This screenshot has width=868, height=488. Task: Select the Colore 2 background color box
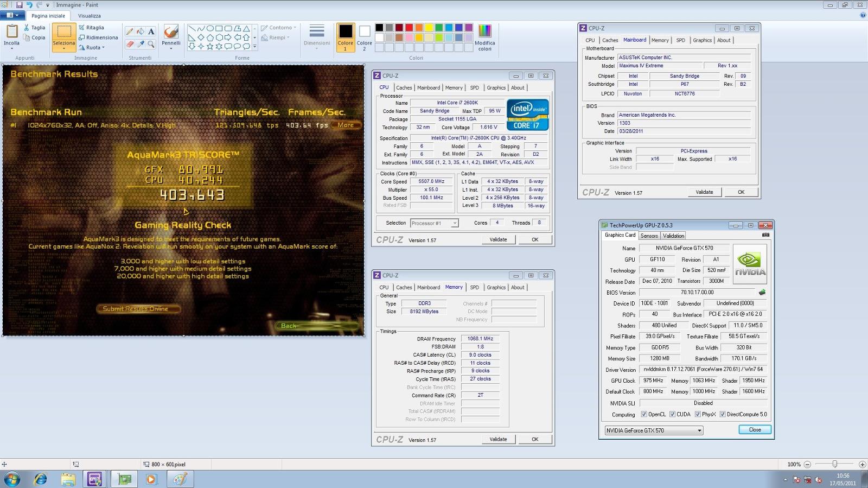(x=364, y=38)
